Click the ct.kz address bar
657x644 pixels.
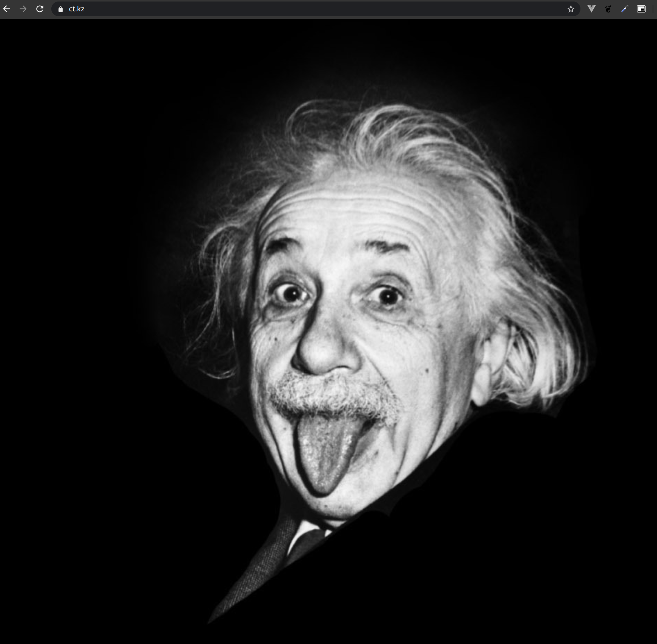[x=315, y=9]
